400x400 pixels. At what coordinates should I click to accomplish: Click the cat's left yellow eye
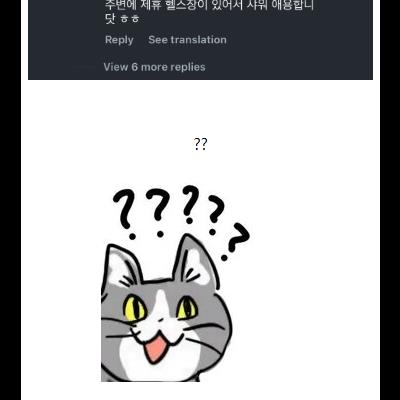pos(134,309)
